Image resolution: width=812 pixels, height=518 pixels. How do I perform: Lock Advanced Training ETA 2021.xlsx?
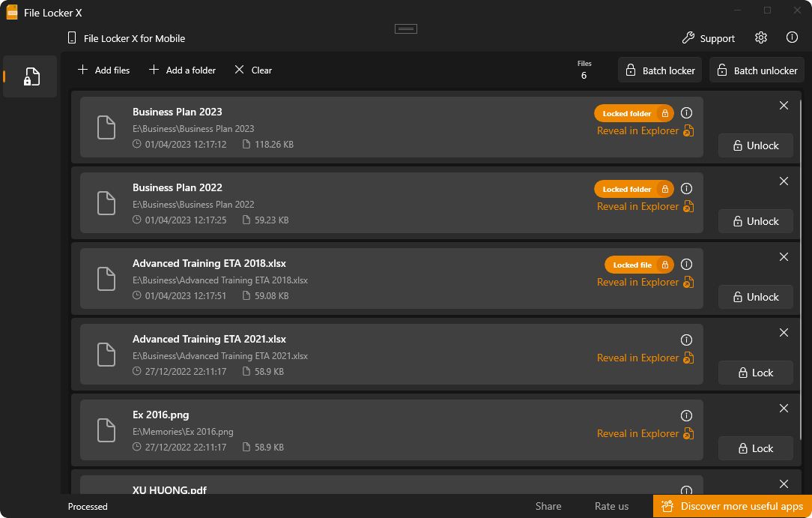(756, 373)
